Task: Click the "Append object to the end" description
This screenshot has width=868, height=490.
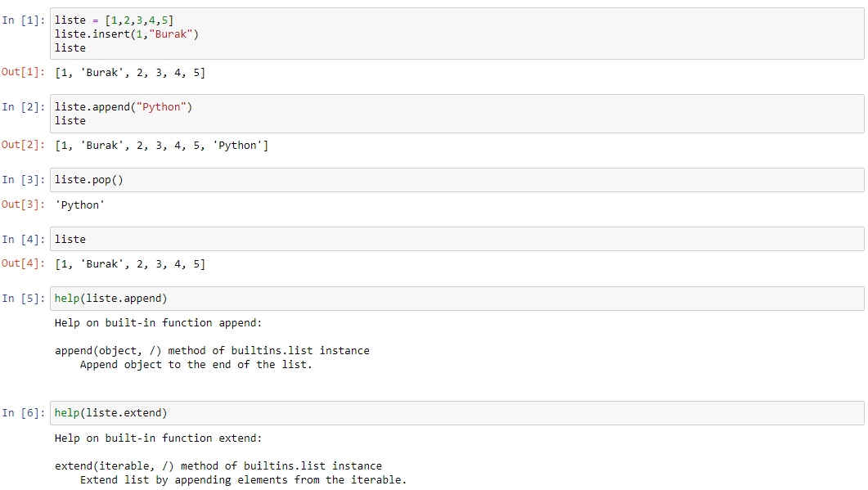Action: (x=196, y=365)
